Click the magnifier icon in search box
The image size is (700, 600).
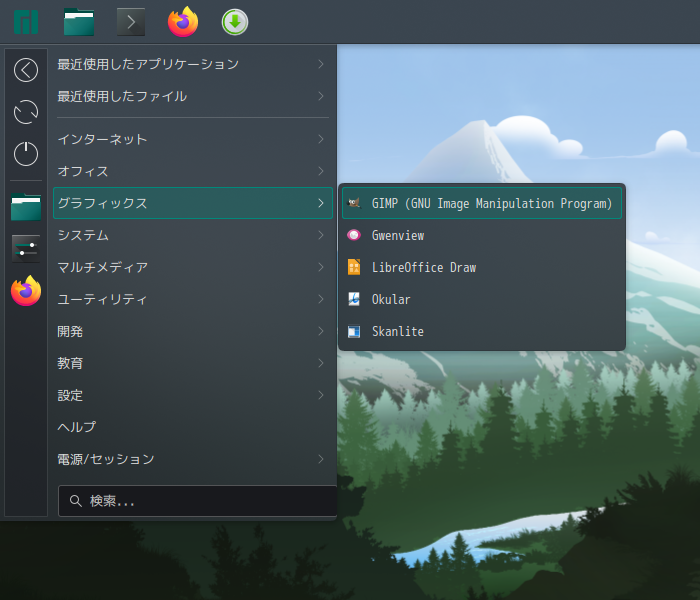coord(75,501)
